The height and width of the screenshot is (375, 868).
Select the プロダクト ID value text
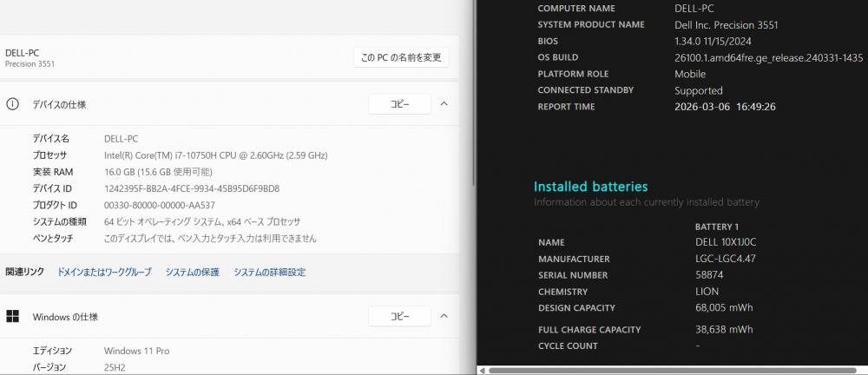tap(160, 205)
